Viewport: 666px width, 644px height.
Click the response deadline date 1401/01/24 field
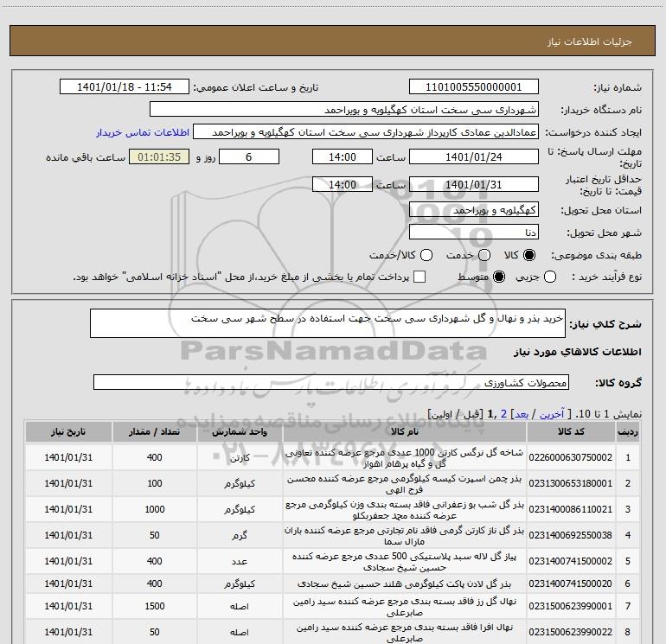click(474, 156)
